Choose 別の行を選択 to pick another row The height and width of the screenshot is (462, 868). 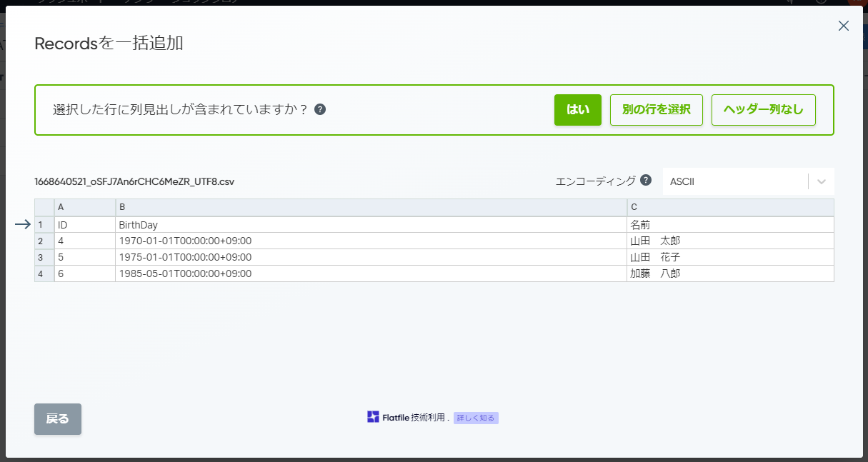pos(657,110)
